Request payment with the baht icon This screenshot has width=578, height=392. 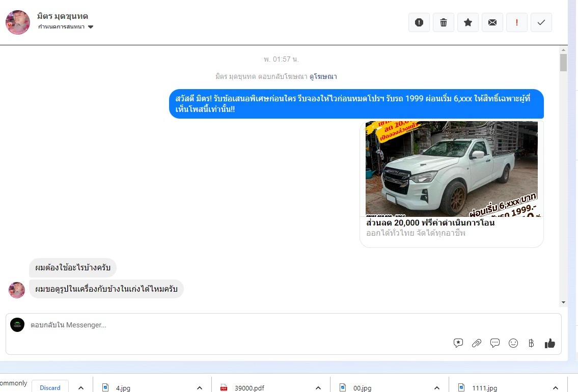531,343
